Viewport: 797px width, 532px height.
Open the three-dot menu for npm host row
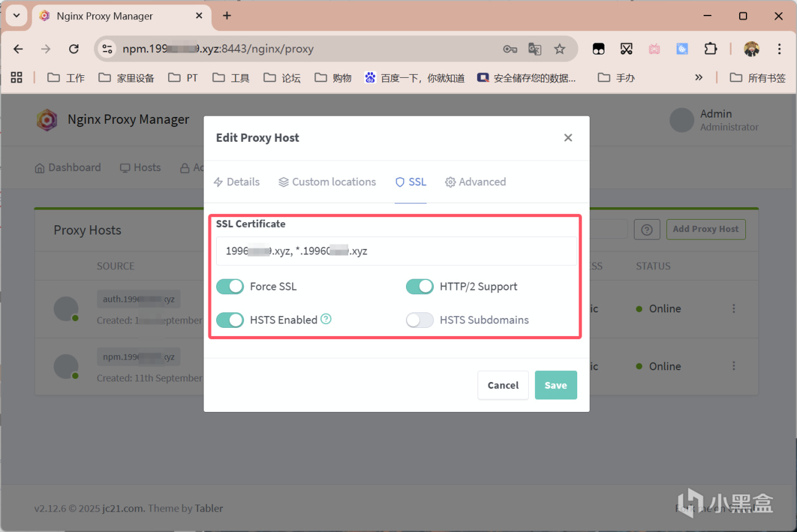[734, 366]
